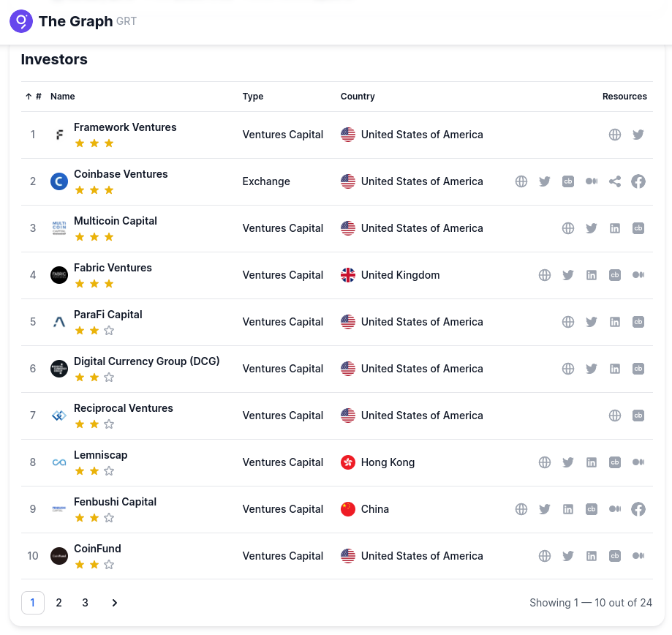
Task: Open Framework Ventures Twitter icon
Action: coord(638,135)
